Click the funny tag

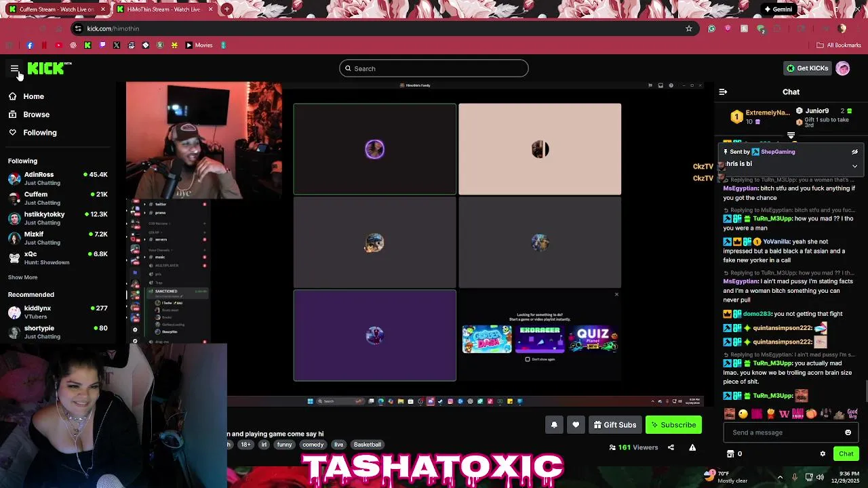[284, 445]
